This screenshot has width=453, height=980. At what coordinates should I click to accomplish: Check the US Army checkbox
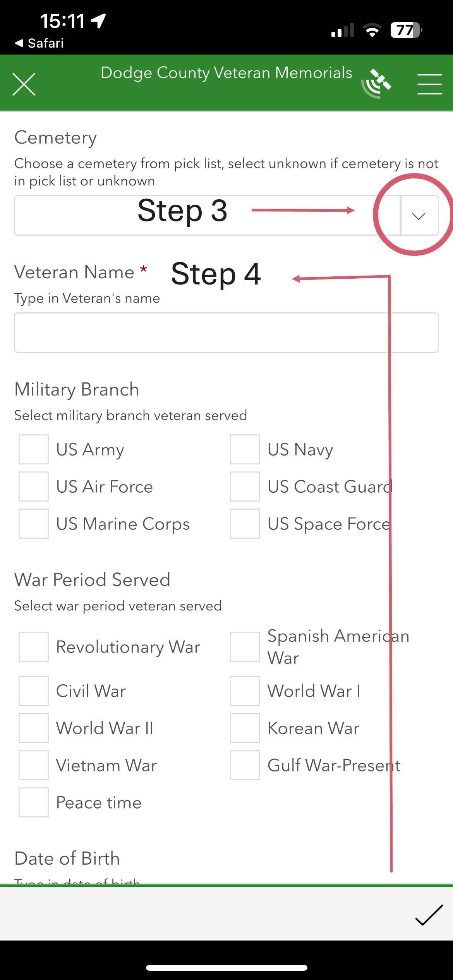tap(34, 449)
